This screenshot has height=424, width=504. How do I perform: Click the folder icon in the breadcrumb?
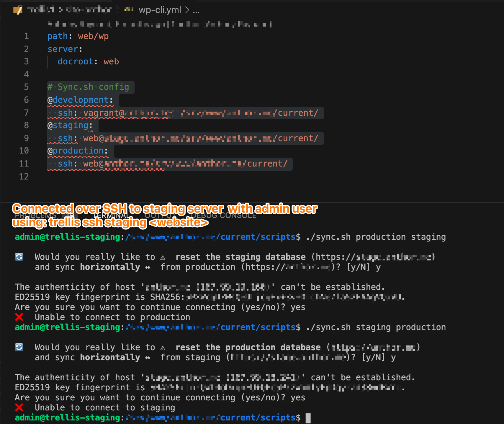point(18,10)
